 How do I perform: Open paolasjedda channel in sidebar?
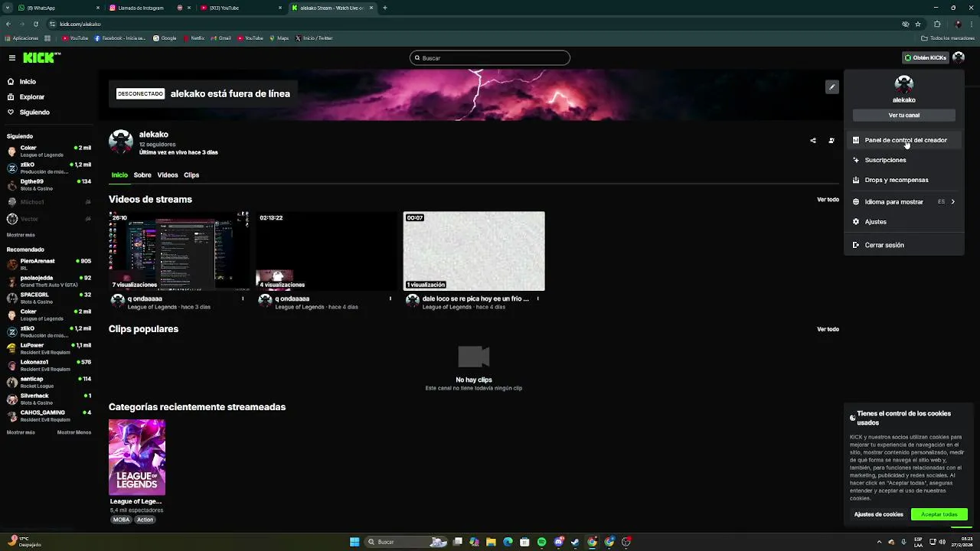click(x=49, y=281)
